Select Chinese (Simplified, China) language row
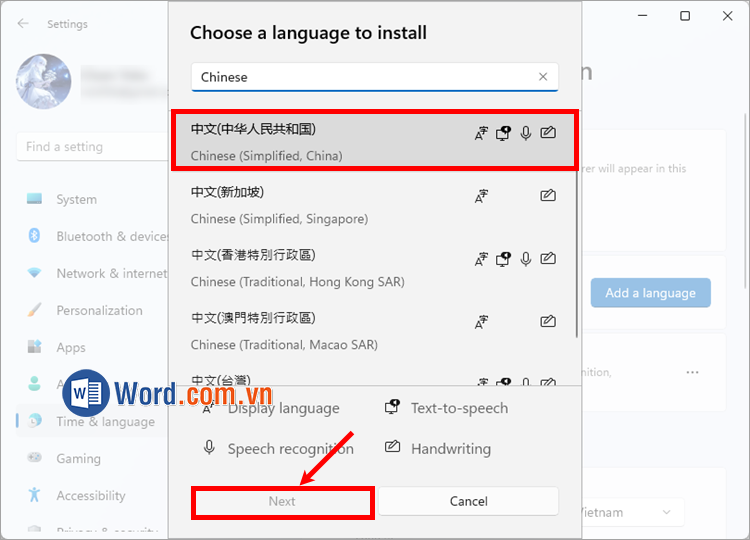 375,140
